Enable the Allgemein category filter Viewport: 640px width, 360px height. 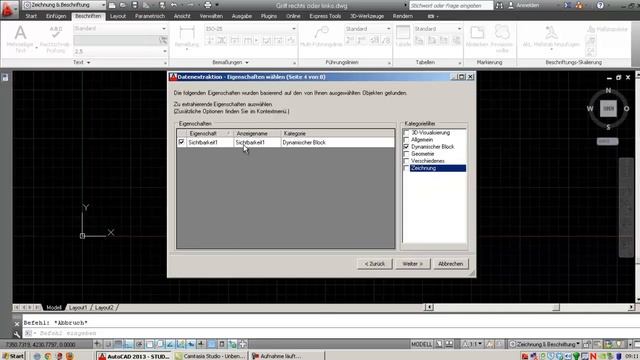(406, 140)
